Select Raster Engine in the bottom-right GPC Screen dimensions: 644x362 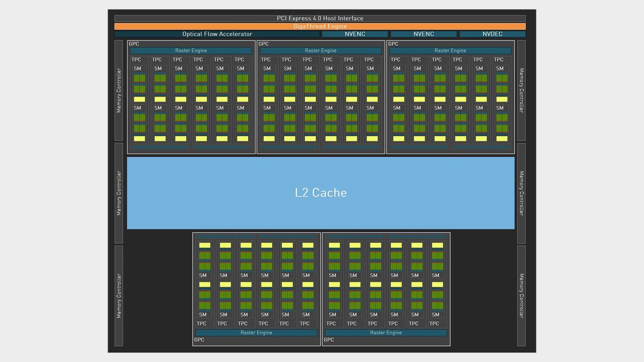click(386, 332)
